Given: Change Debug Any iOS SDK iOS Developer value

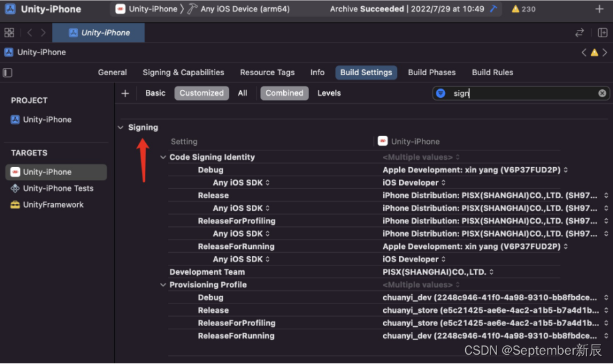Looking at the screenshot, I should [414, 183].
